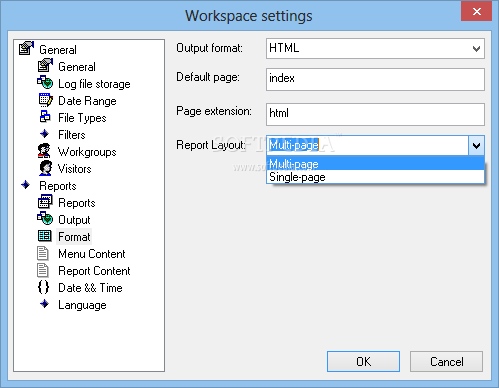
Task: Open the General sub-item settings
Action: [77, 67]
